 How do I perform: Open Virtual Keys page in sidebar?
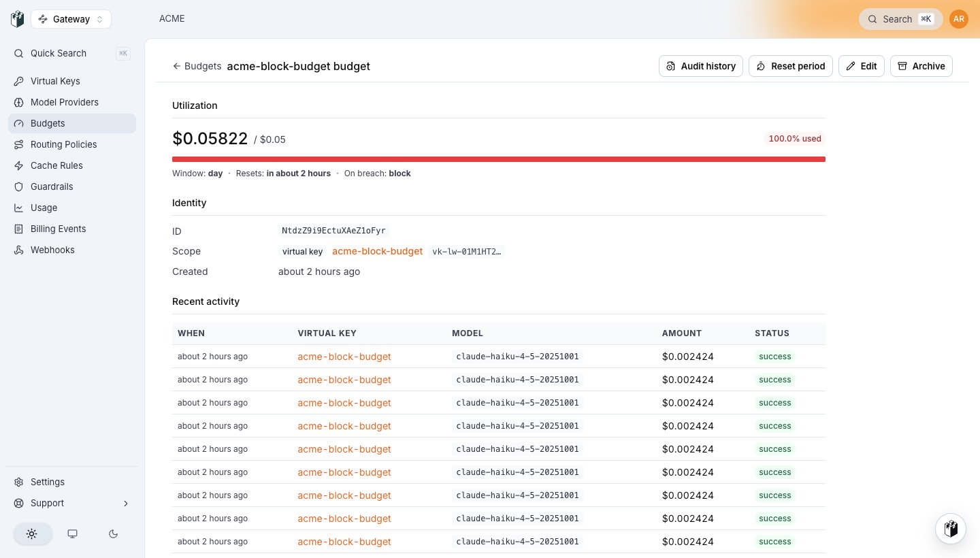tap(72, 81)
